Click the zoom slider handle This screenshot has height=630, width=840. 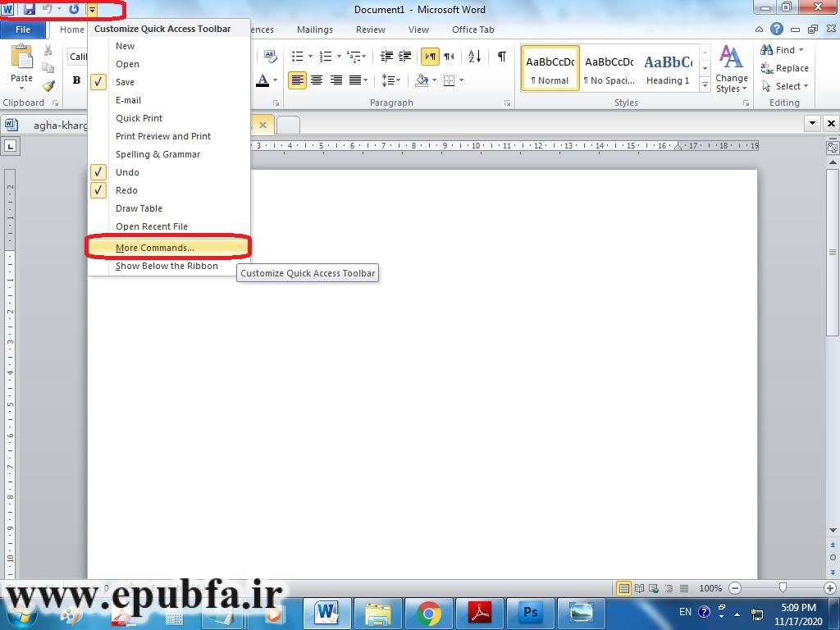[x=783, y=588]
